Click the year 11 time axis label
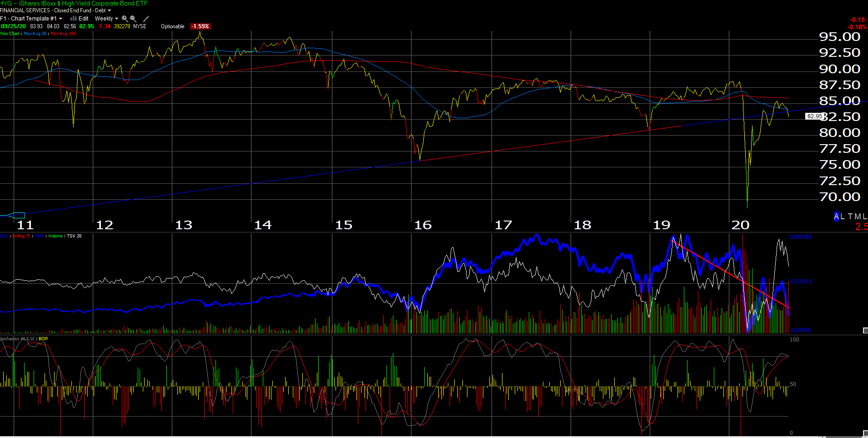 [25, 225]
